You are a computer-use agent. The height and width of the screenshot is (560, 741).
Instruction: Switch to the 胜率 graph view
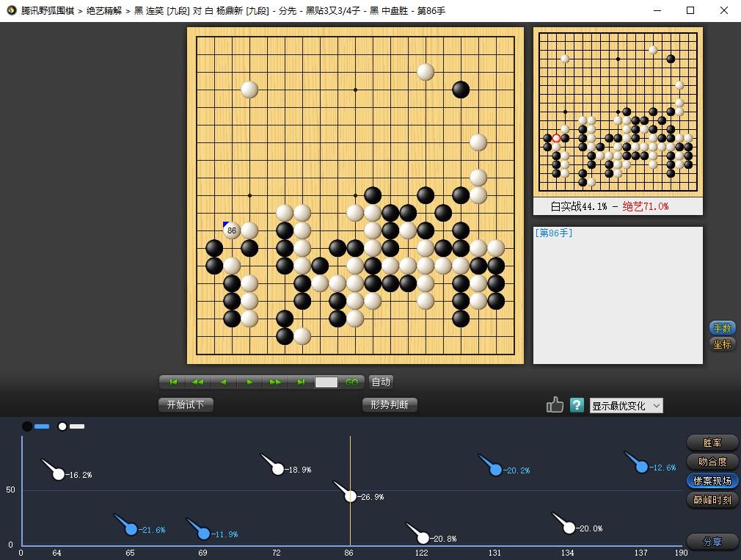click(x=711, y=443)
